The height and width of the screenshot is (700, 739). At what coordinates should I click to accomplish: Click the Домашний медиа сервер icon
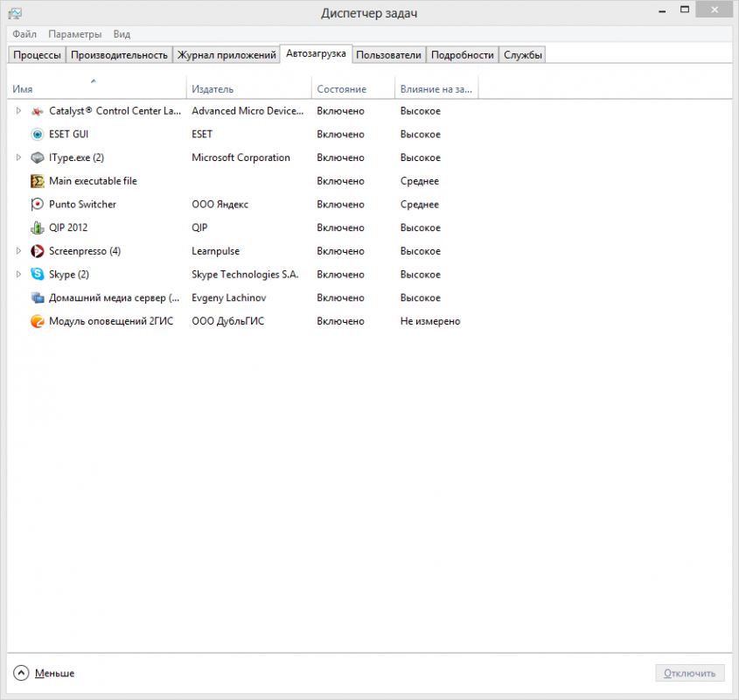[x=38, y=297]
